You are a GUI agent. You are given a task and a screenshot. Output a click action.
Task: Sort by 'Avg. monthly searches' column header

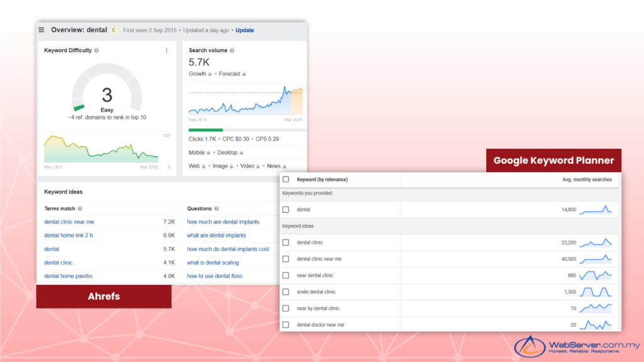click(x=587, y=179)
